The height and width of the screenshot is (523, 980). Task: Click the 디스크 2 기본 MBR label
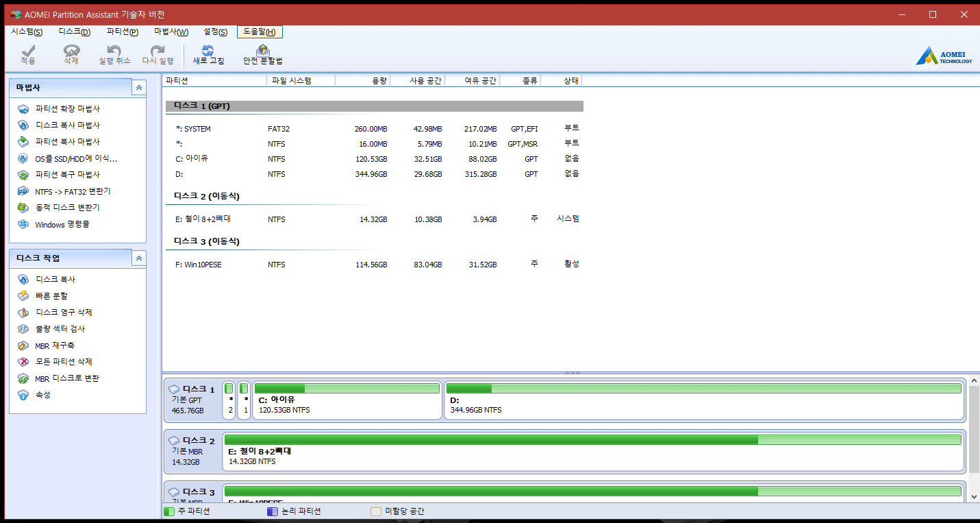[193, 451]
